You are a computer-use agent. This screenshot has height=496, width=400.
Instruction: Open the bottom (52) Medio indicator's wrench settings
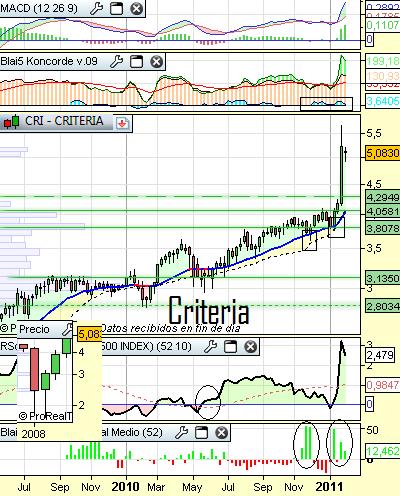[182, 432]
